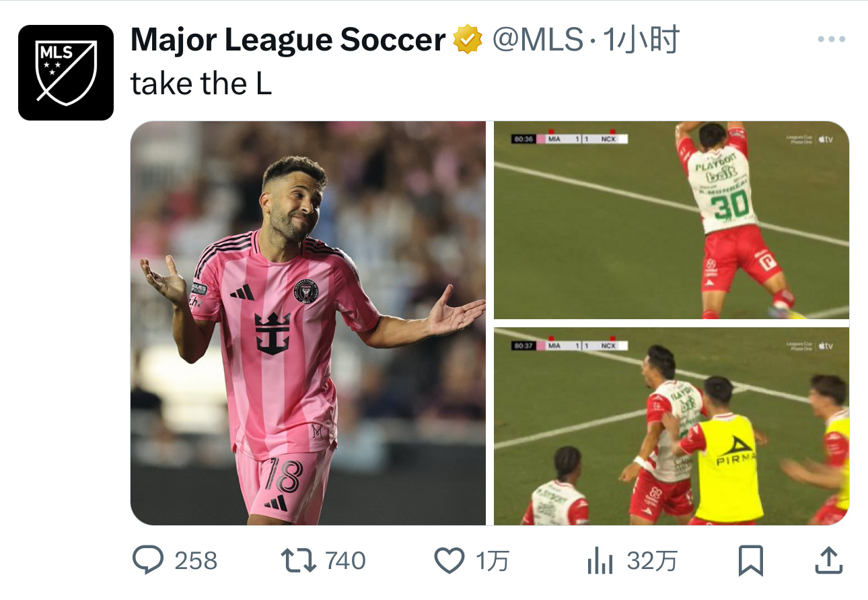The width and height of the screenshot is (868, 600).
Task: Click the 'take the L' tweet text
Action: point(201,84)
